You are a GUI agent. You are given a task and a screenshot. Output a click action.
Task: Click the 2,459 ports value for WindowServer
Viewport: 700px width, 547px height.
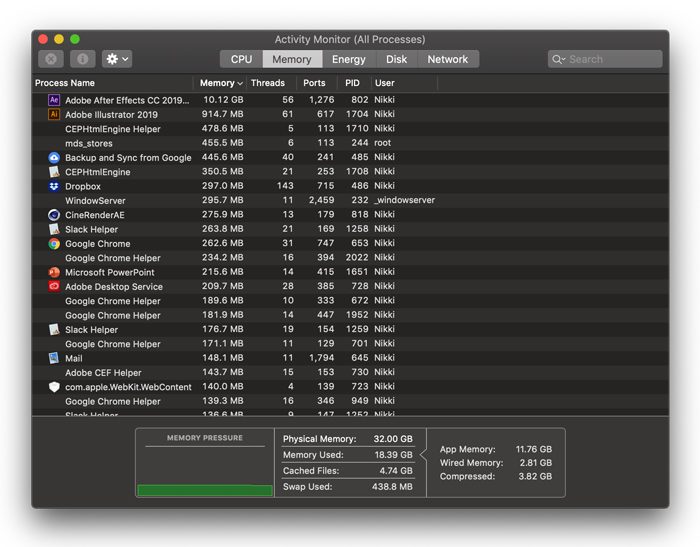point(321,200)
